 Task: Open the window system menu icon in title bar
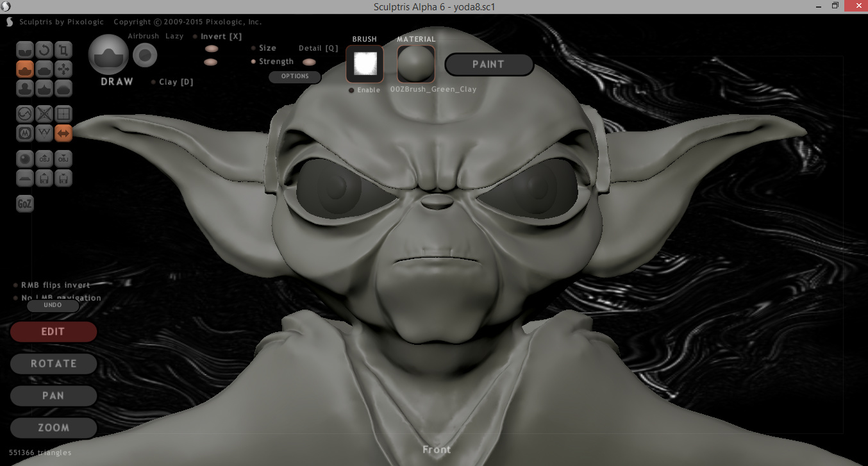point(7,7)
